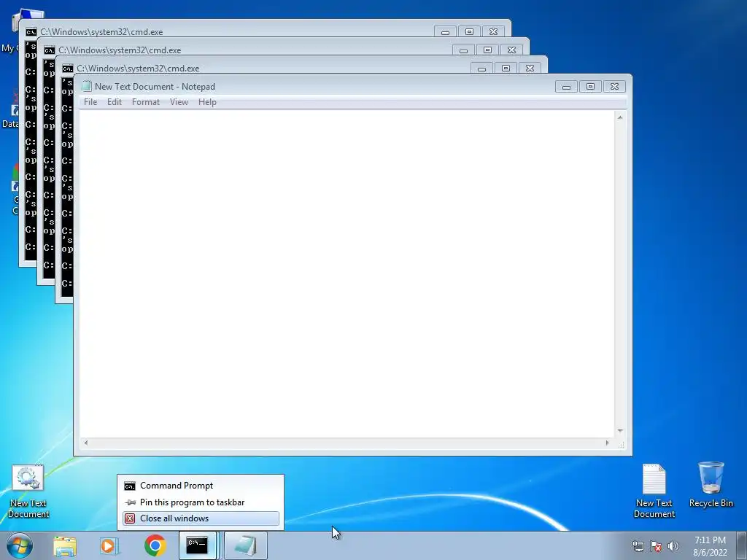Open the Notepad Help menu

(207, 102)
